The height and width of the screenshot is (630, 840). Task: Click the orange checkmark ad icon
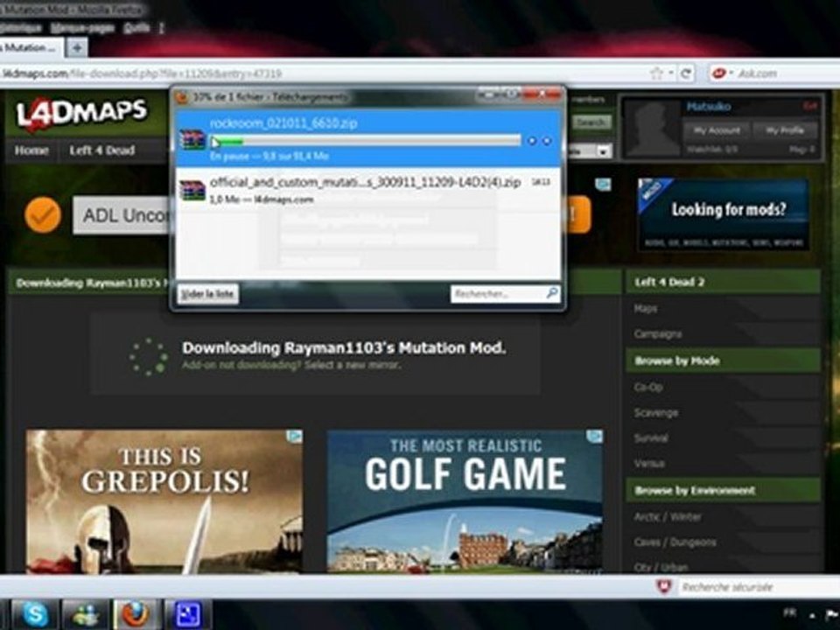pos(43,214)
